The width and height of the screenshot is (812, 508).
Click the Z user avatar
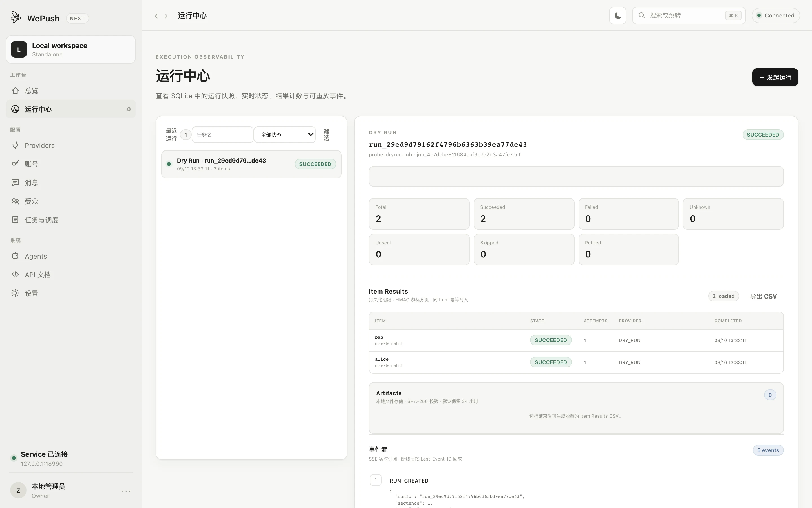(x=18, y=491)
